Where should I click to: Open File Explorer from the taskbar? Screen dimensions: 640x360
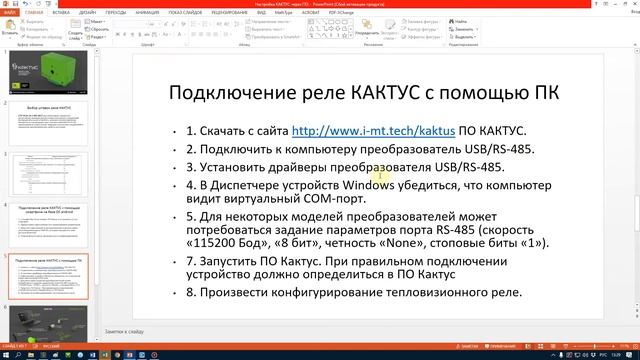pos(31,355)
